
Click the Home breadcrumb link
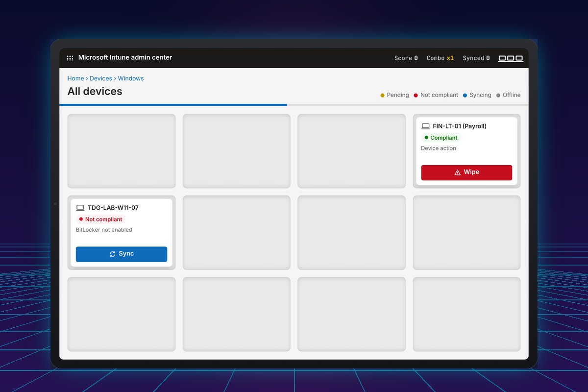[x=75, y=78]
